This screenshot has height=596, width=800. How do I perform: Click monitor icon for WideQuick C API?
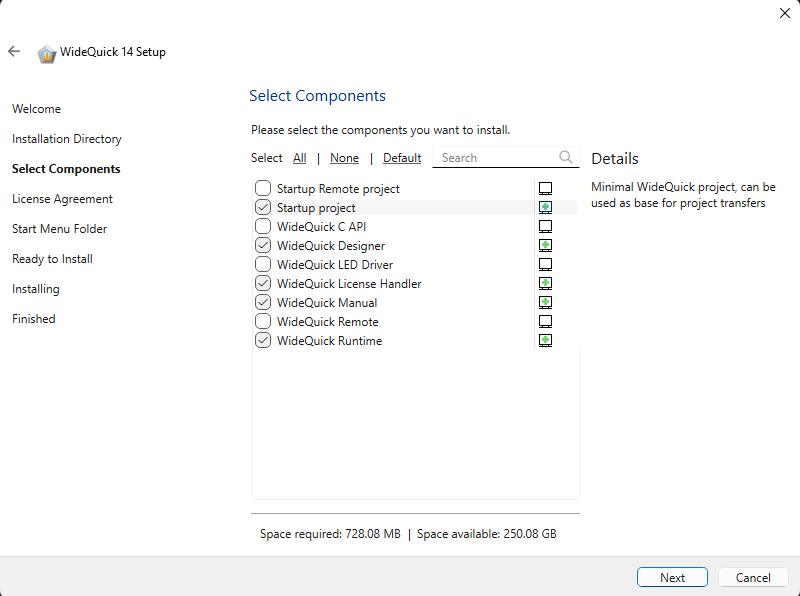pyautogui.click(x=545, y=227)
